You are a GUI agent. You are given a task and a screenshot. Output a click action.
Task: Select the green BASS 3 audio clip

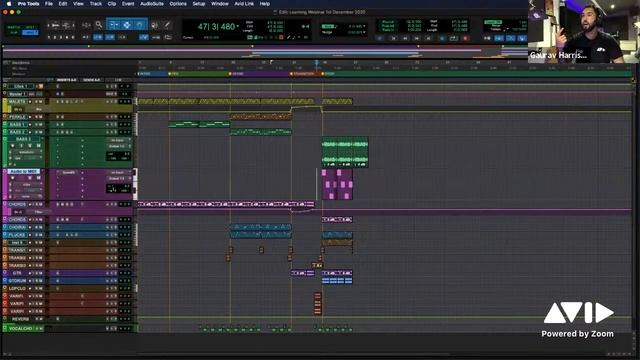click(345, 152)
